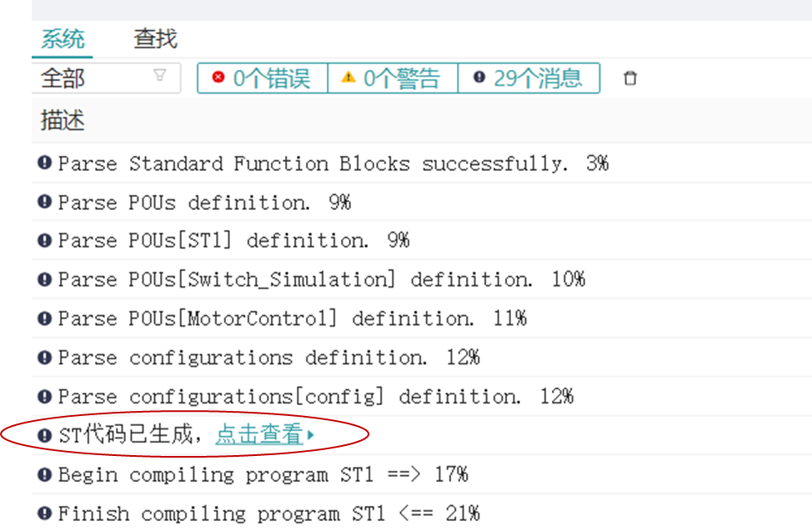Switch to the 系统 tab
Image resolution: width=812 pixels, height=531 pixels.
pos(63,38)
